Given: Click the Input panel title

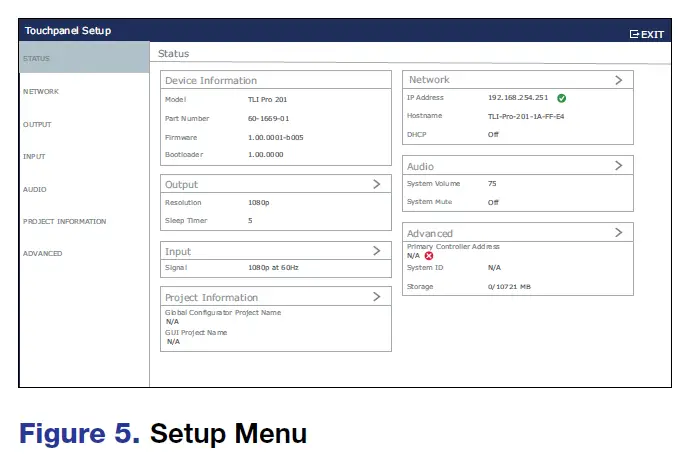Looking at the screenshot, I should (178, 252).
